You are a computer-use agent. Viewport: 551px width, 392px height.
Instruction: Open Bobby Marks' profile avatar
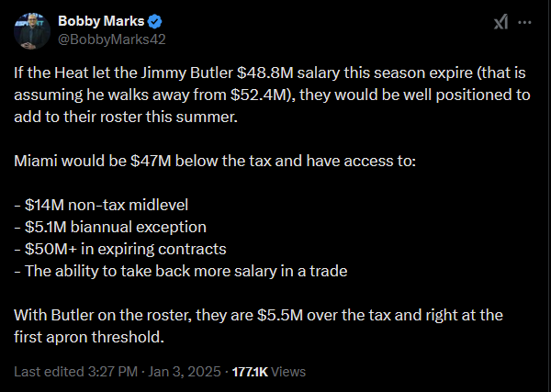[x=32, y=31]
